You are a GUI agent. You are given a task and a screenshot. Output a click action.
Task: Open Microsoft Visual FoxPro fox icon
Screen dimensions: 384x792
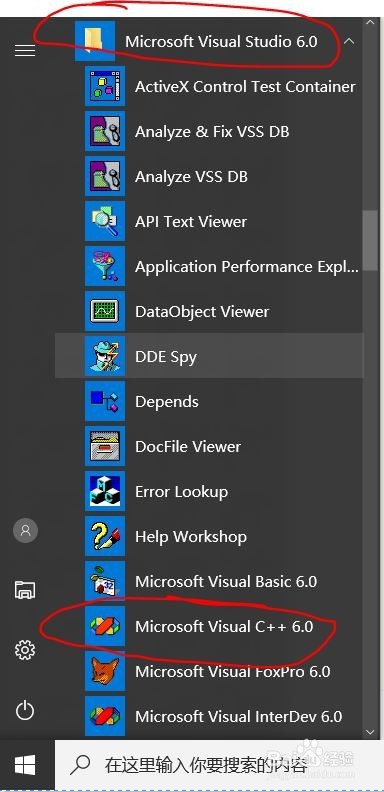click(x=105, y=671)
